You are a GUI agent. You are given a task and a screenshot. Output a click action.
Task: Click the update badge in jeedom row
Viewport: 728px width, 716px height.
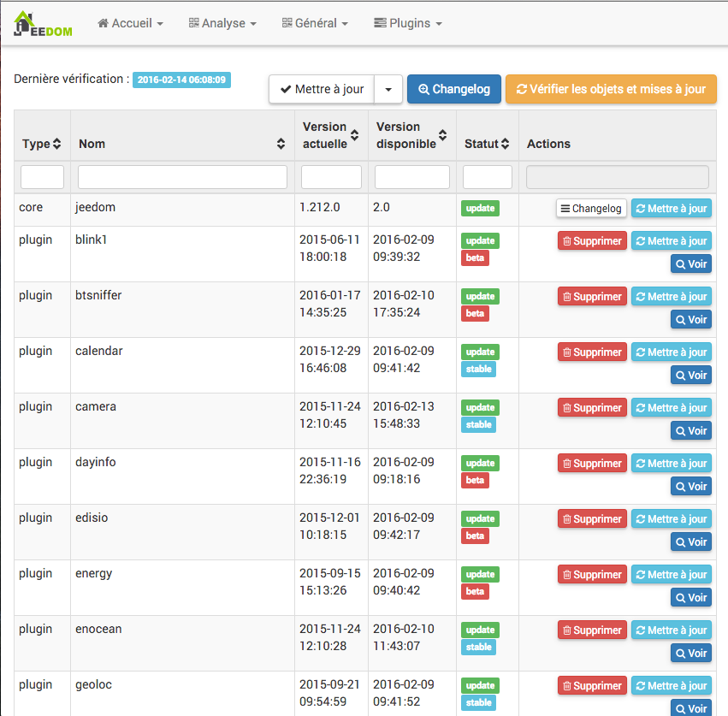tap(480, 208)
